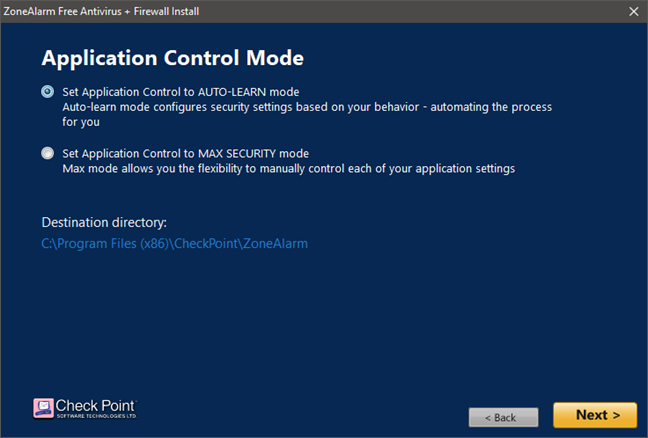Close the ZoneAlarm installer window
This screenshot has width=648, height=438.
[x=634, y=11]
